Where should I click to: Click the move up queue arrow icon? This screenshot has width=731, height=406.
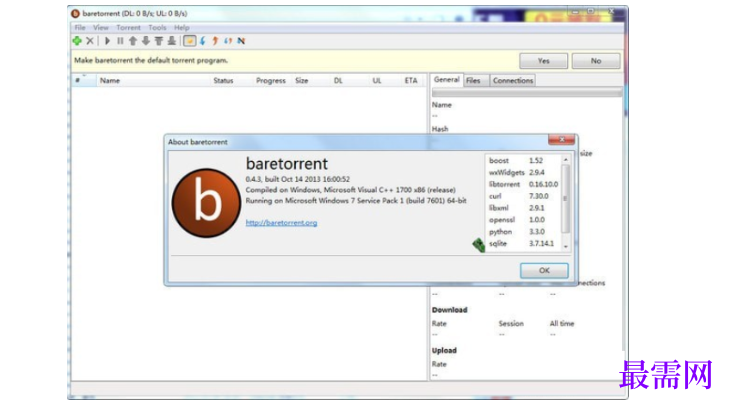coord(133,41)
